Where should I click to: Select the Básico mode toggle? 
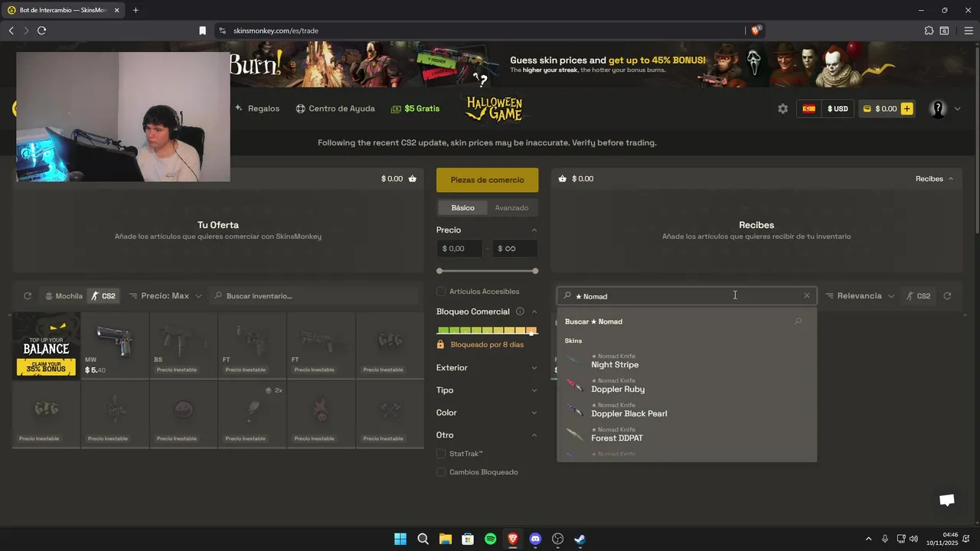(462, 207)
